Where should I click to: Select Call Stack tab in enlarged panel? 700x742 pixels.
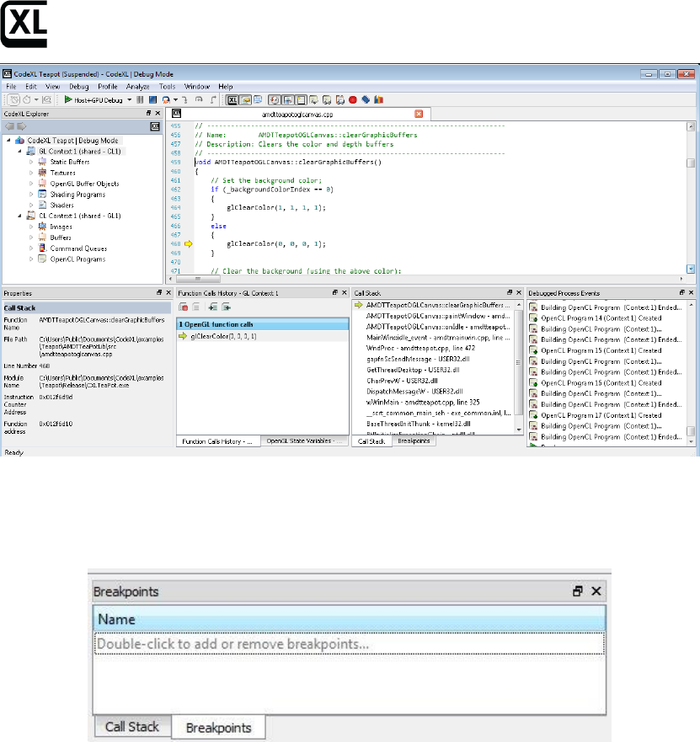coord(132,727)
